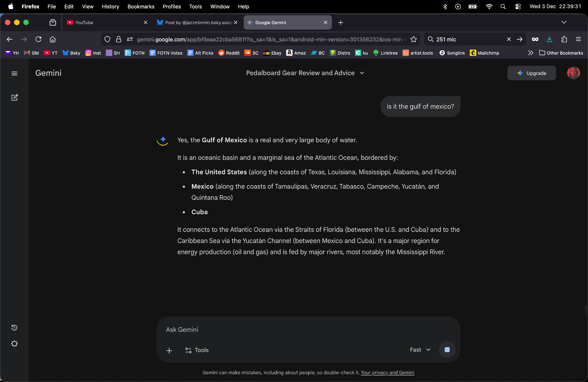Viewport: 588px width, 382px height.
Task: Click the profile avatar picture
Action: (x=573, y=73)
